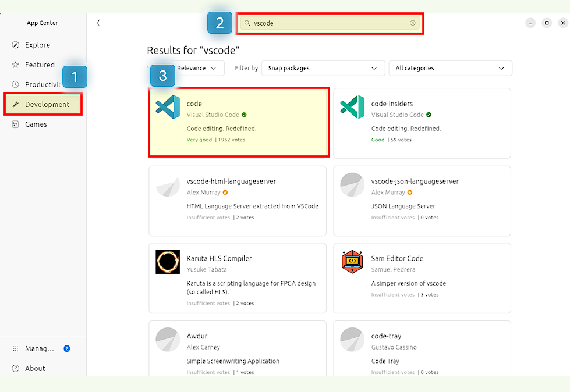Click placeholder icon of vscode-html-languageserver
The height and width of the screenshot is (392, 570).
pos(168,187)
